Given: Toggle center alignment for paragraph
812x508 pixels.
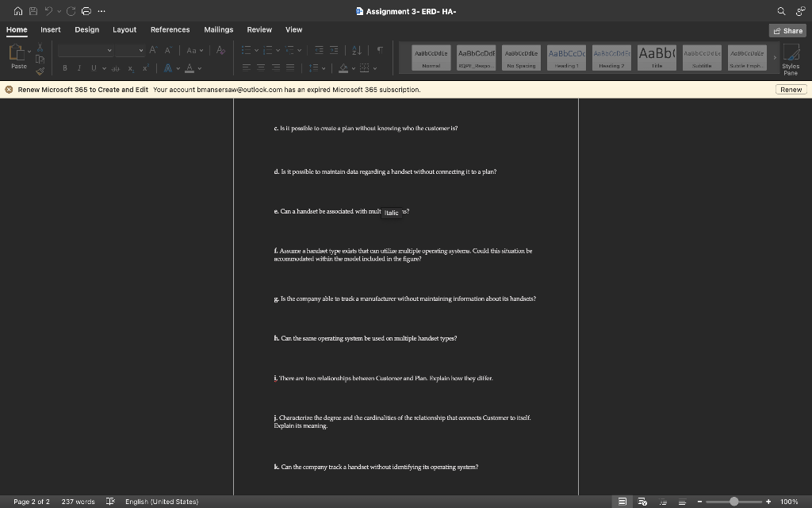Looking at the screenshot, I should (x=260, y=69).
